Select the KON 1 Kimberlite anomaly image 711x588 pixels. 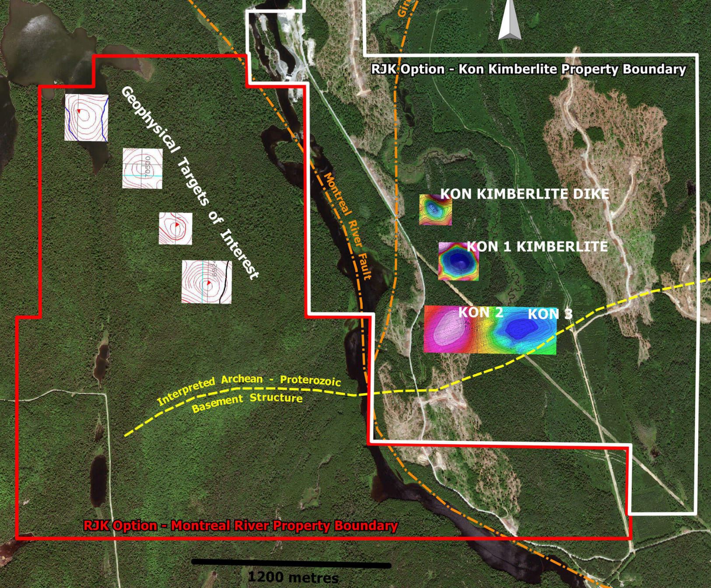click(x=458, y=262)
